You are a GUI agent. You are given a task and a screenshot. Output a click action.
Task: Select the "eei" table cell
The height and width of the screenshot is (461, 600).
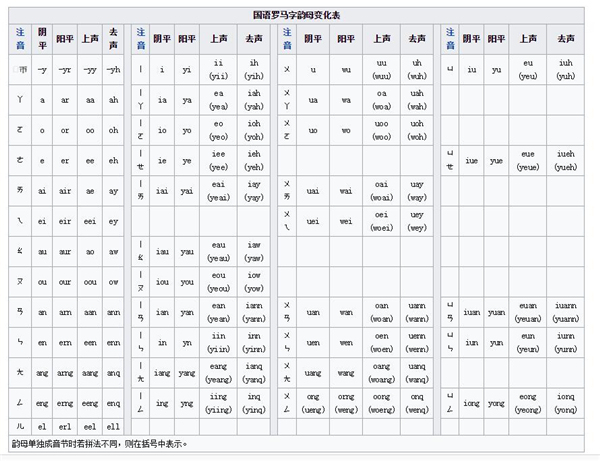click(88, 221)
